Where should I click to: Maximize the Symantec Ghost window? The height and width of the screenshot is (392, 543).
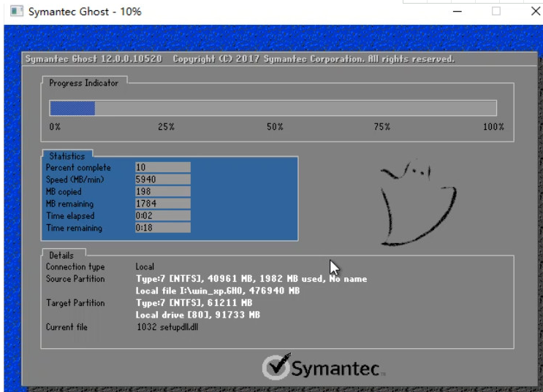coord(496,12)
